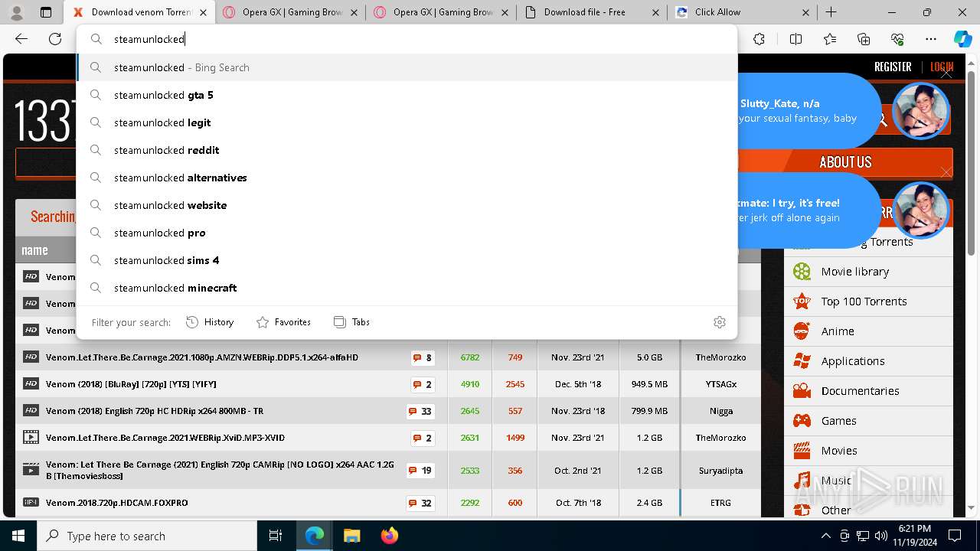Open tab actions menu icon
This screenshot has height=551, width=980.
pyautogui.click(x=46, y=12)
